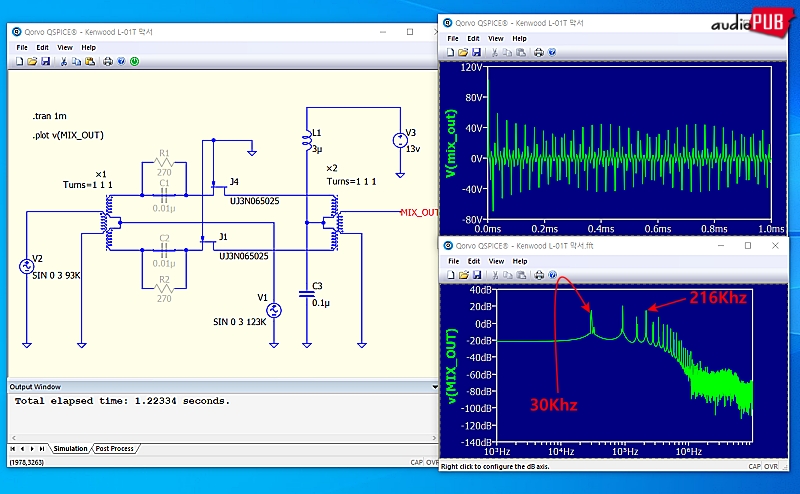Select capacitor C3 in schematic
The height and width of the screenshot is (494, 800).
tap(307, 293)
